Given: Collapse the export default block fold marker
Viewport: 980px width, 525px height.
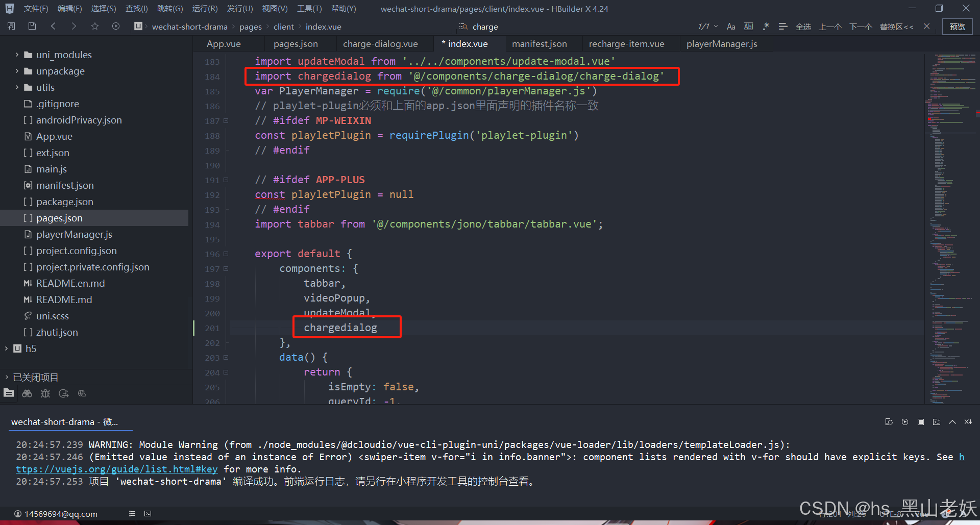Looking at the screenshot, I should coord(226,254).
